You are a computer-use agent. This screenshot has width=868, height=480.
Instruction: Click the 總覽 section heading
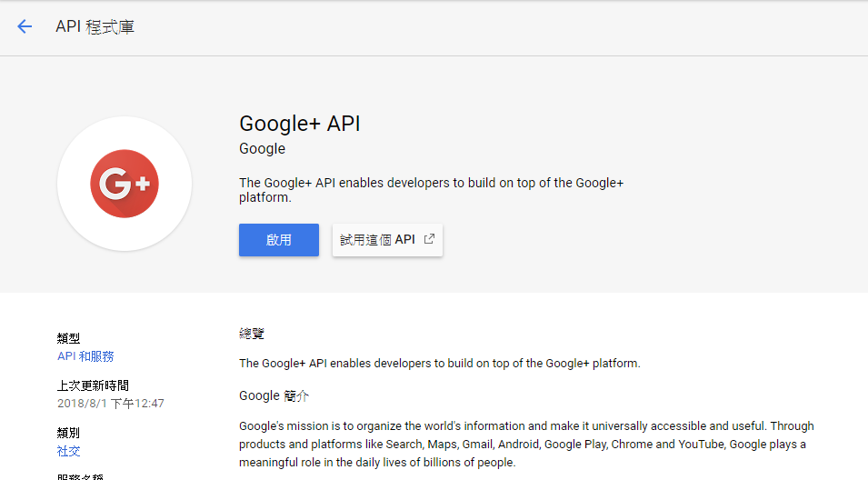point(252,334)
